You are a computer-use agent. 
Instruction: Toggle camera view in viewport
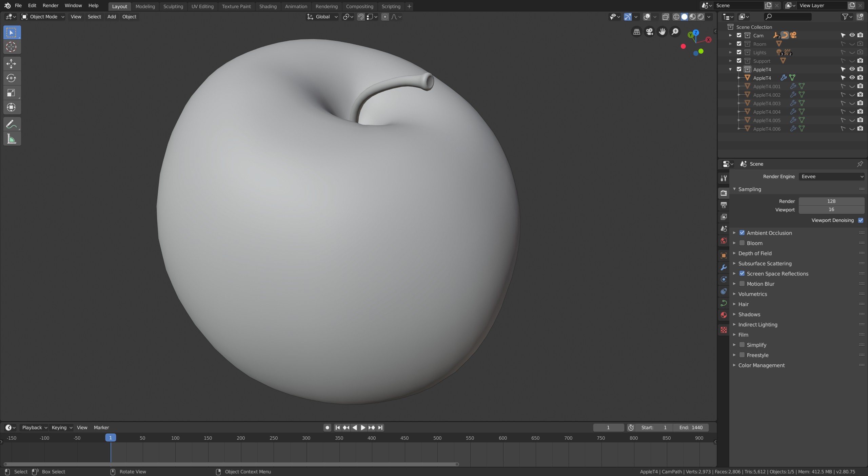[649, 32]
